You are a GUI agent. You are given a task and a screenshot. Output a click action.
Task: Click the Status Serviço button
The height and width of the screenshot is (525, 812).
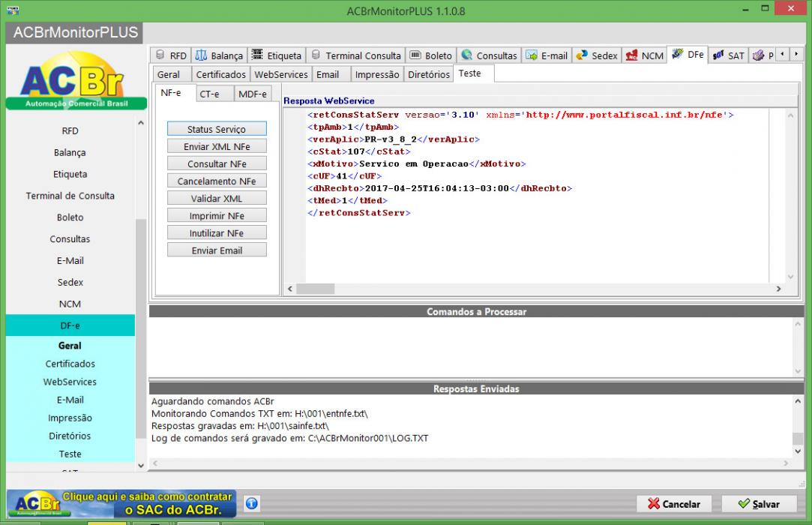coord(217,129)
